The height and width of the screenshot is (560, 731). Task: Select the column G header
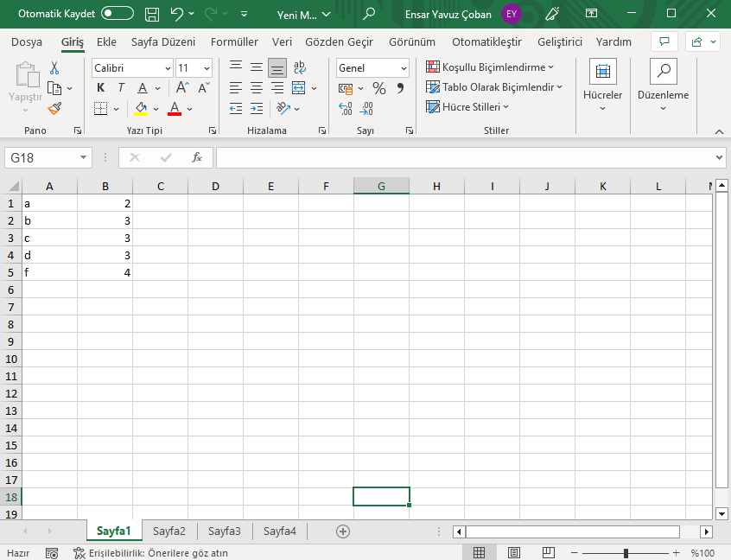click(x=381, y=186)
